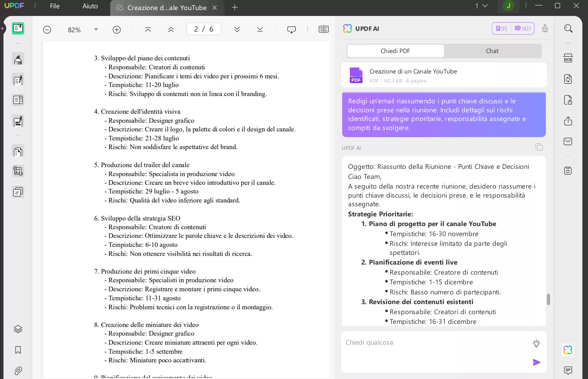Click heading '6. Sviluppo della strategia SEO'
The image size is (588, 379).
[x=137, y=218]
